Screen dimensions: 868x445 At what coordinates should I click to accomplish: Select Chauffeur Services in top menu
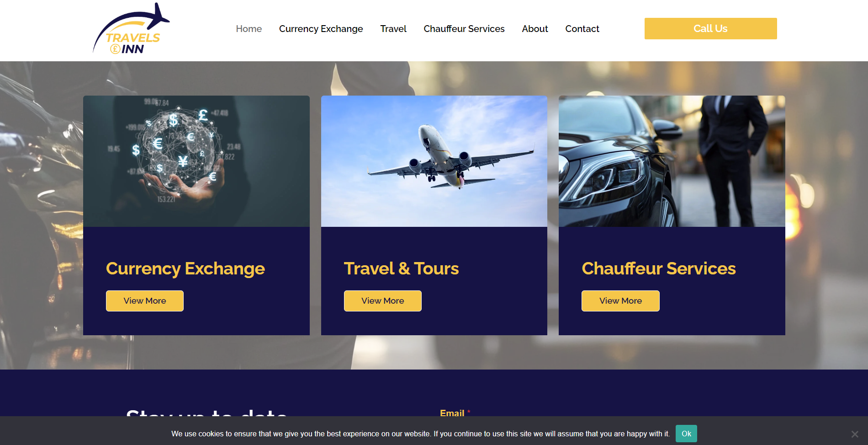[x=464, y=29]
